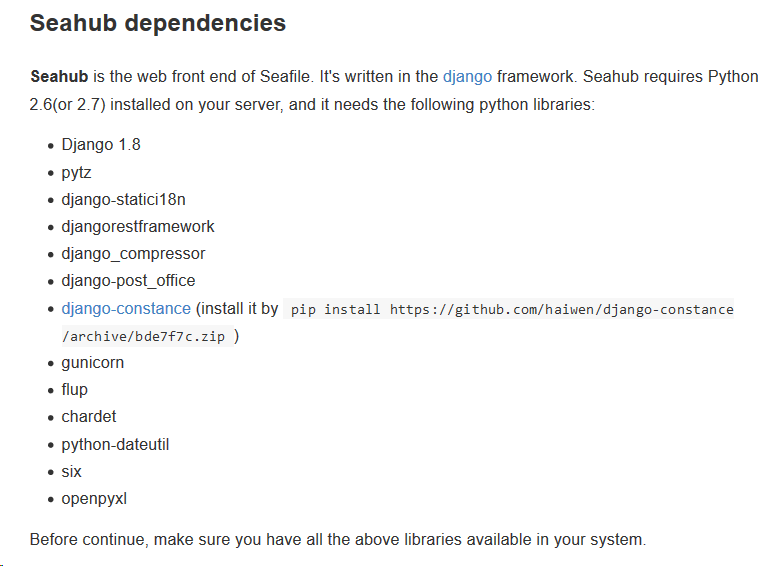The height and width of the screenshot is (566, 766).
Task: Click the 'Before continue' closing sentence
Action: 338,540
